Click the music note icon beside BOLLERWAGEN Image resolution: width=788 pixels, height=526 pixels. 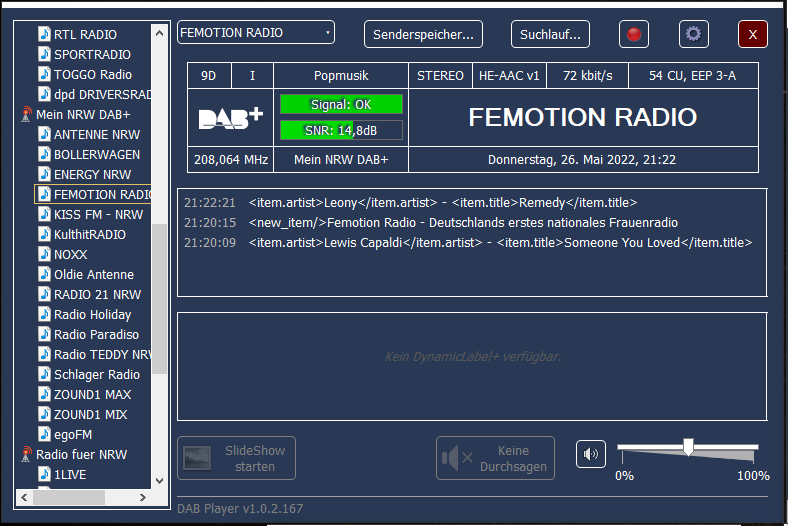(x=44, y=154)
